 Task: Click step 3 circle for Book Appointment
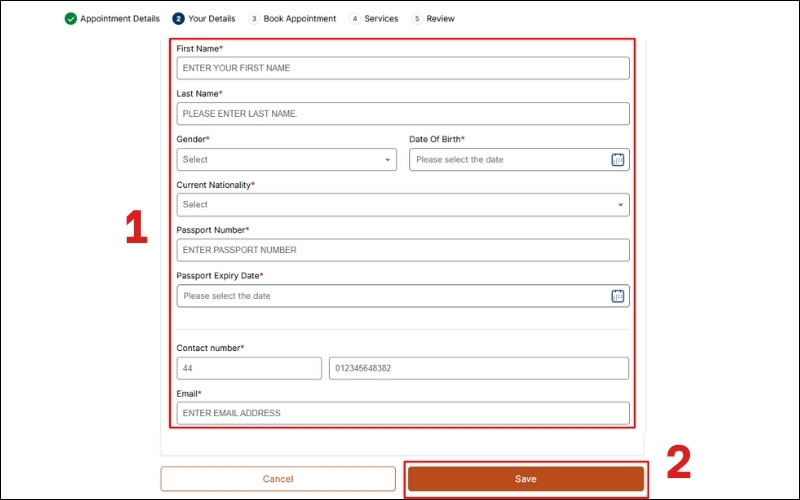click(254, 19)
